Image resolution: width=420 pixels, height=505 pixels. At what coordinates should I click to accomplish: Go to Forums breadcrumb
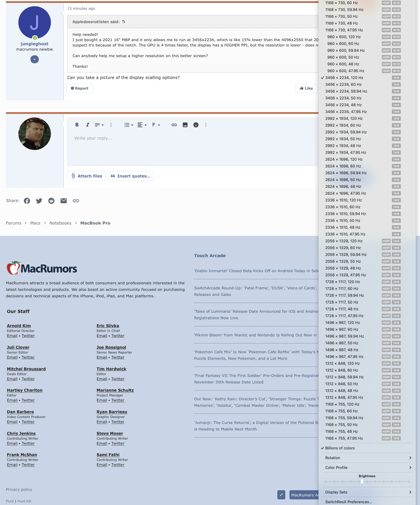coord(14,223)
